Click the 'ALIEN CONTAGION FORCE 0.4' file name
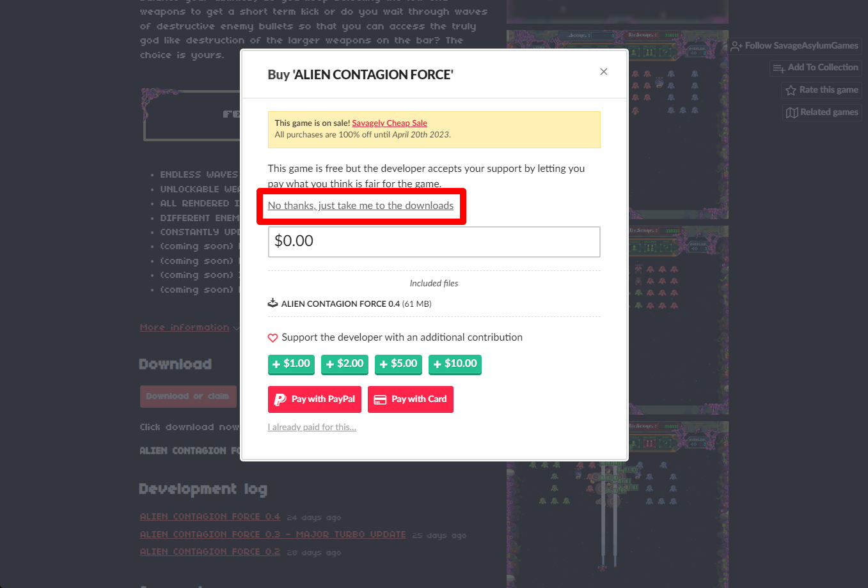 [340, 304]
